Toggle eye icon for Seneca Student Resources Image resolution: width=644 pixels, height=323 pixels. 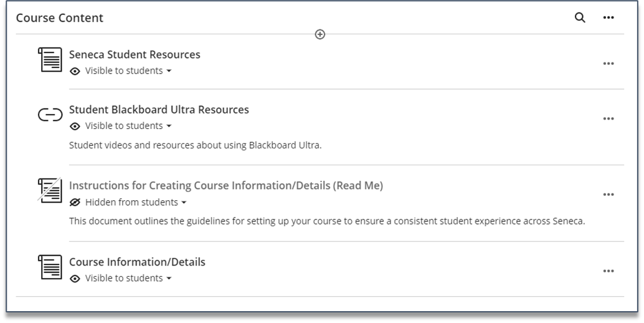coord(75,71)
